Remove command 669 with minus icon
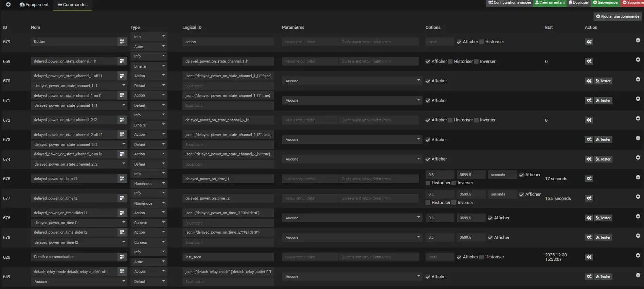Image resolution: width=644 pixels, height=289 pixels. tap(638, 60)
